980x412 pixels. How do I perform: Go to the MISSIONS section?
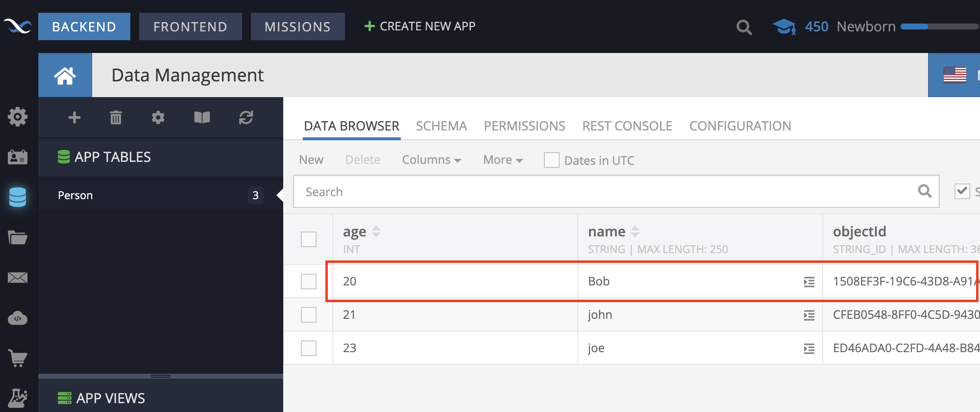298,26
